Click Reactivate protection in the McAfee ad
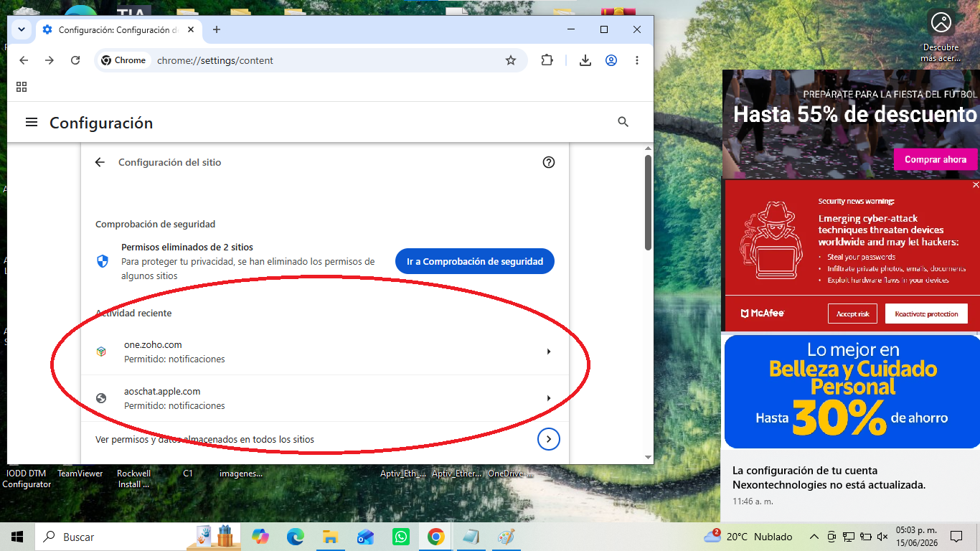Viewport: 980px width, 551px height. click(926, 314)
